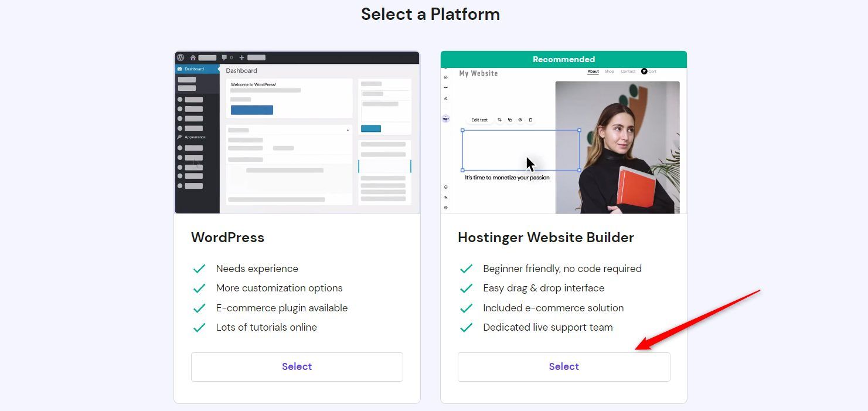This screenshot has width=868, height=411.
Task: Click 'Included e-commerce solution' text
Action: [553, 308]
